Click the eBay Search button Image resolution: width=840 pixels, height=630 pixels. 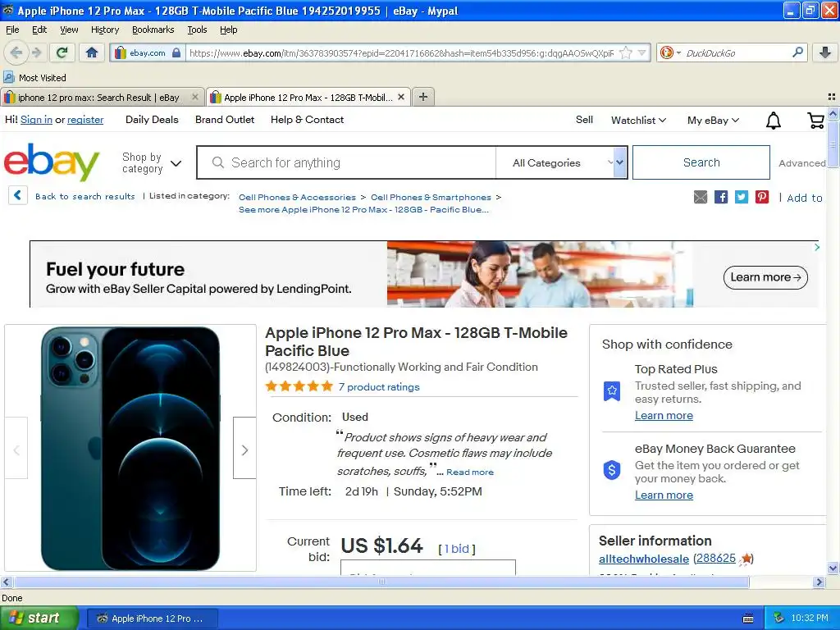701,162
